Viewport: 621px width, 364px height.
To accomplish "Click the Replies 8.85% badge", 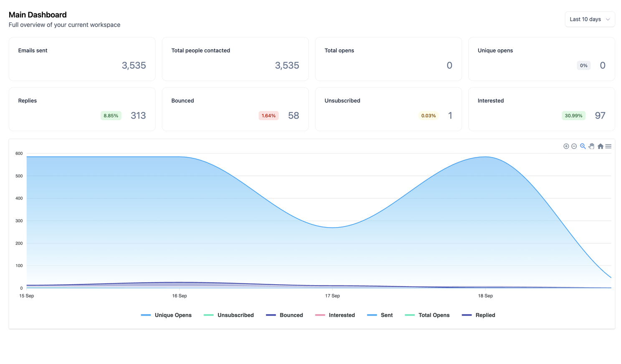I will [111, 116].
